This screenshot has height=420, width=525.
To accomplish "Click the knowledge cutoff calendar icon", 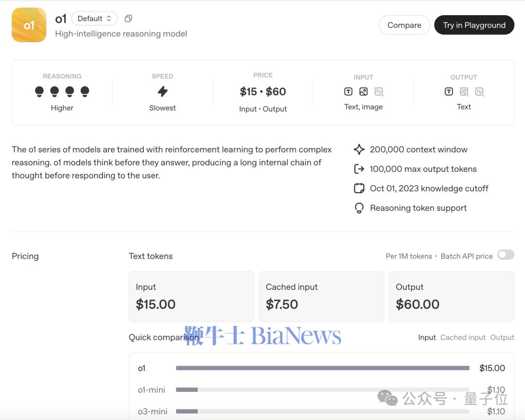I will click(359, 188).
